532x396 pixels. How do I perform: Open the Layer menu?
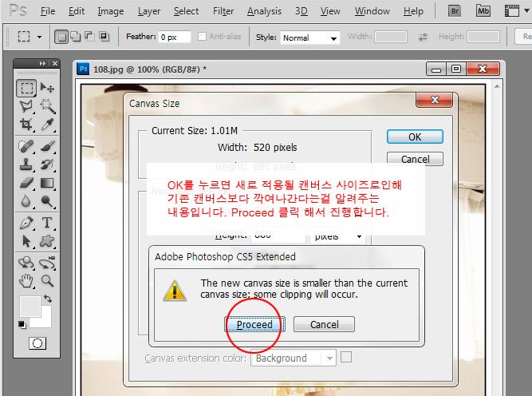point(149,11)
